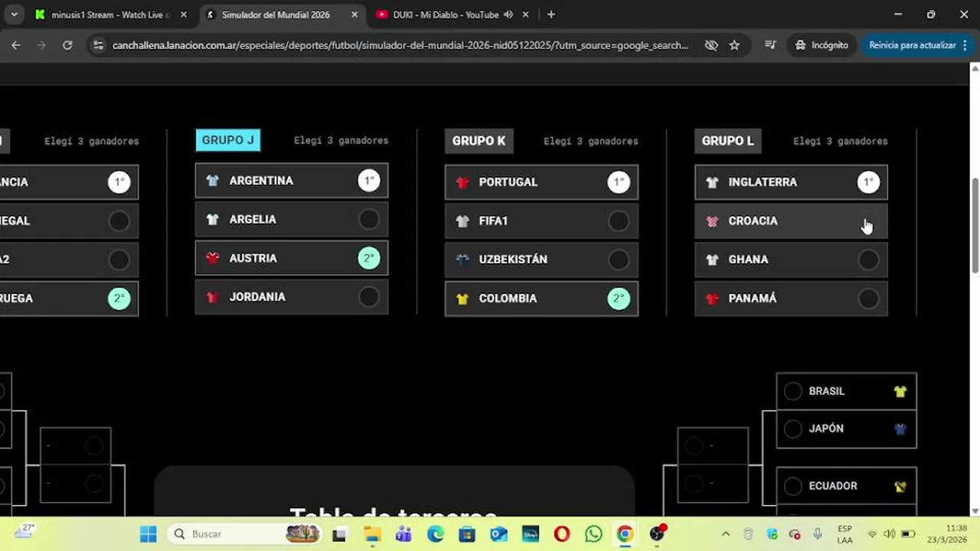This screenshot has height=551, width=980.
Task: Click Jordania's jersey icon
Action: click(213, 297)
